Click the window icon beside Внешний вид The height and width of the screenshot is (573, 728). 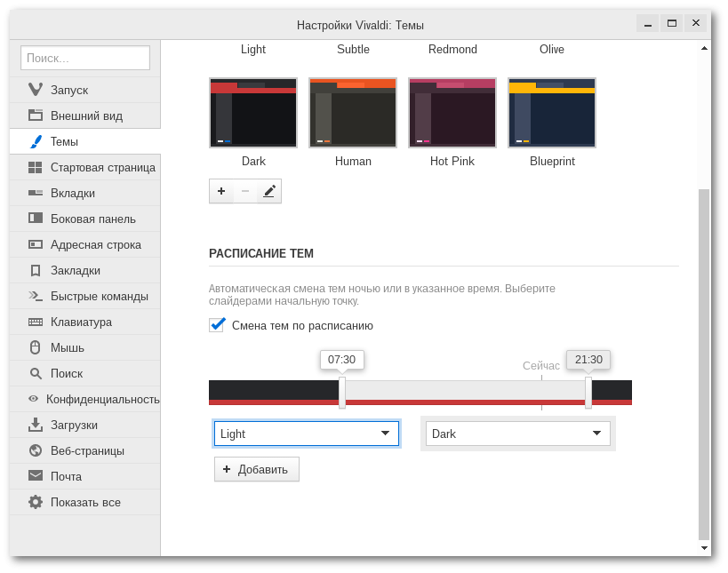pyautogui.click(x=36, y=115)
